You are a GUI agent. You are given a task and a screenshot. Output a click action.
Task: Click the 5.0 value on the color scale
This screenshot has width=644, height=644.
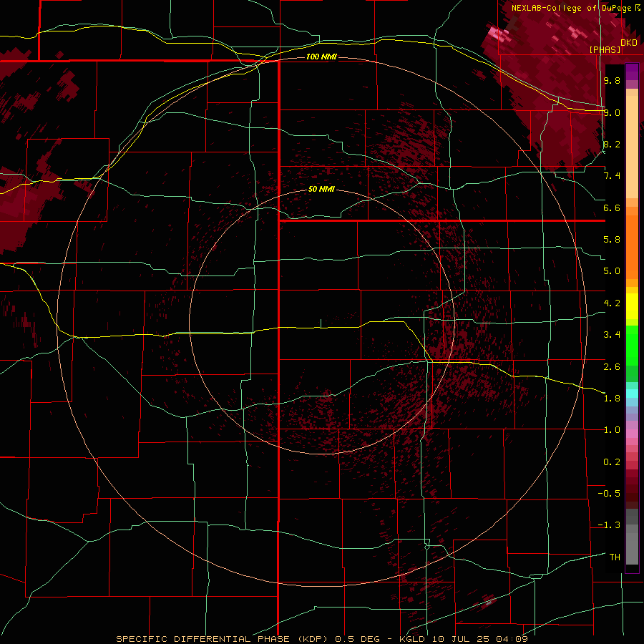(x=612, y=271)
